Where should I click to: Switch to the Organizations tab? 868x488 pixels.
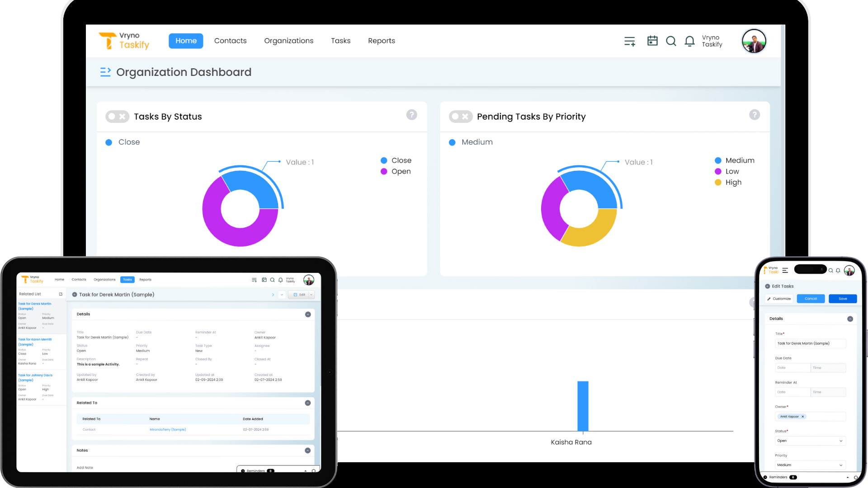tap(288, 41)
